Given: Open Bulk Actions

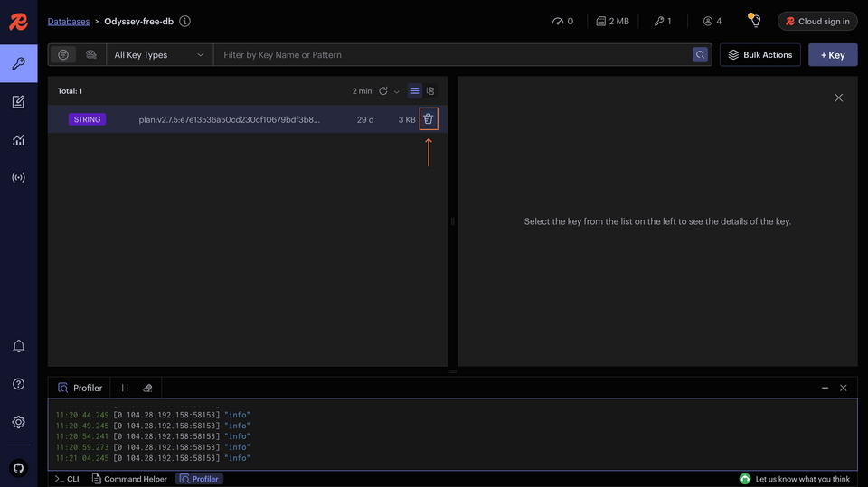Looking at the screenshot, I should (x=760, y=55).
